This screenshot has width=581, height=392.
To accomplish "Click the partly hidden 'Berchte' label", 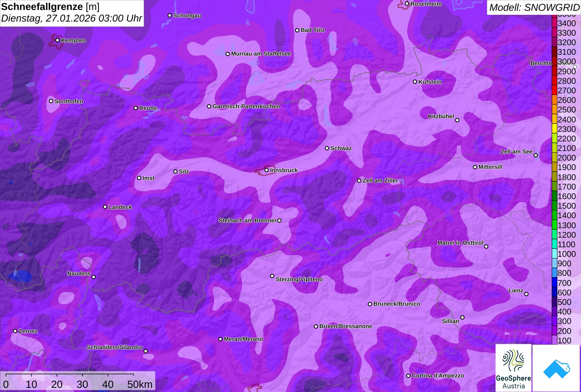I will point(541,63).
